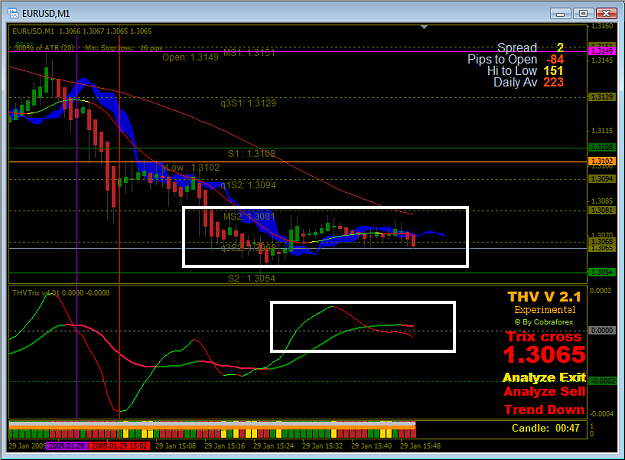The height and width of the screenshot is (460, 625).
Task: Click the 'S2 : 1.3054' support label
Action: click(x=252, y=278)
